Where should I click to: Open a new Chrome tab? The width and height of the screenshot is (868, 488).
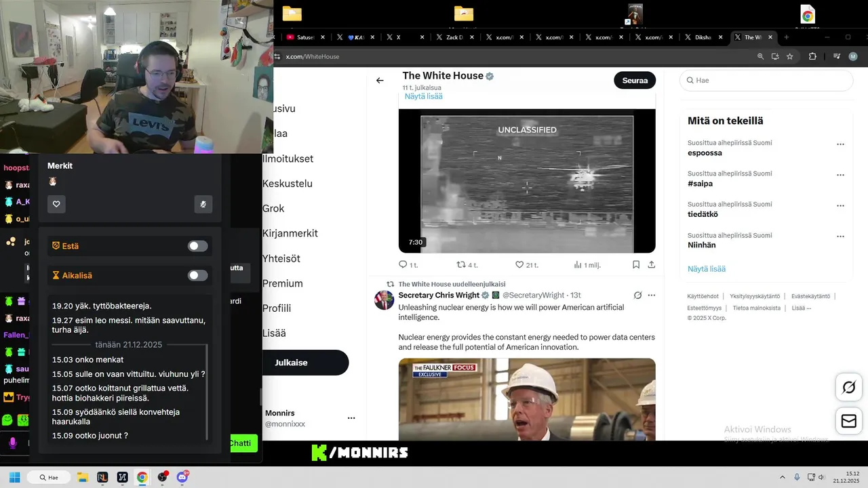coord(786,37)
